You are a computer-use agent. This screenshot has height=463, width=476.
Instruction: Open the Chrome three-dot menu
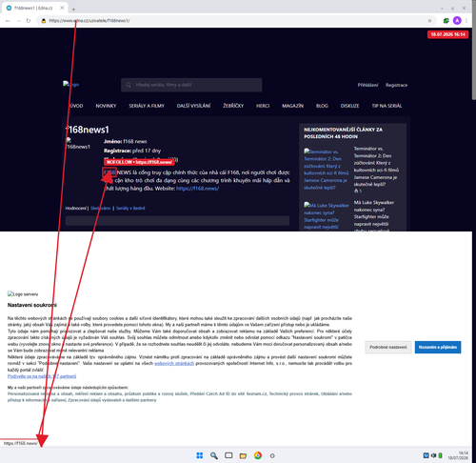tap(466, 21)
